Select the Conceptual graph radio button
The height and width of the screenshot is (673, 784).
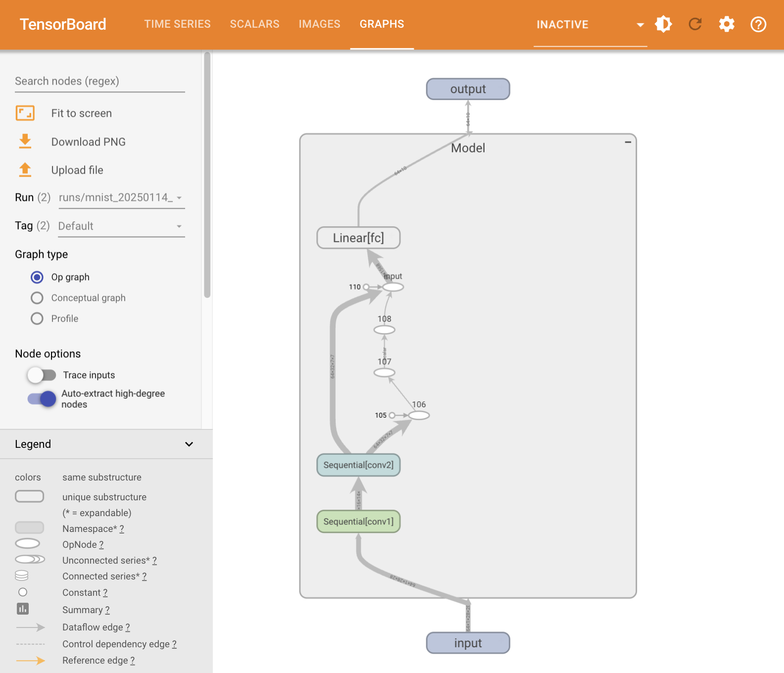(x=37, y=298)
